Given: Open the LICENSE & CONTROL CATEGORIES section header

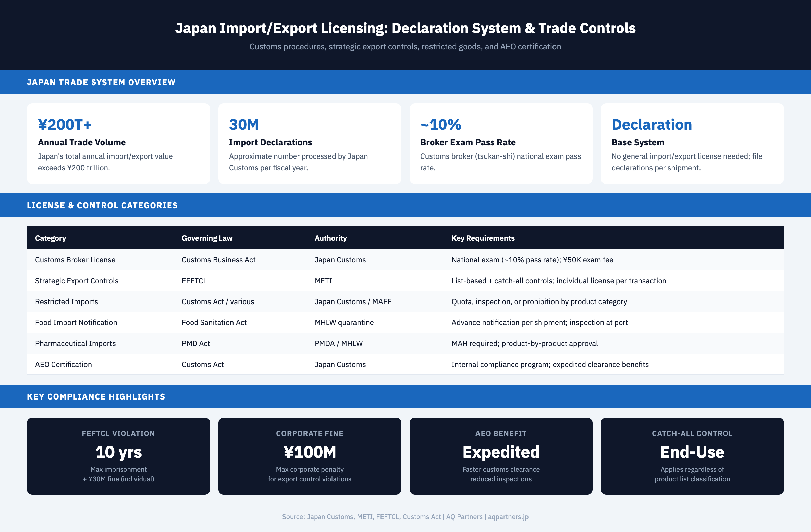Looking at the screenshot, I should (x=102, y=205).
